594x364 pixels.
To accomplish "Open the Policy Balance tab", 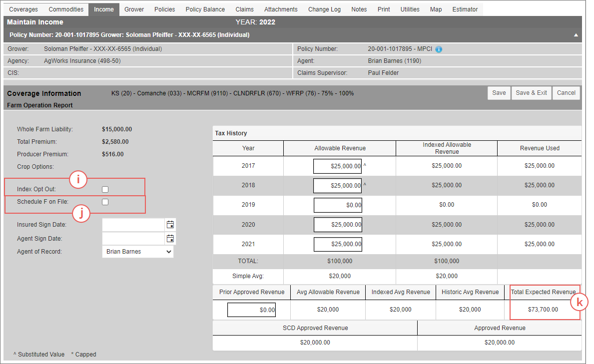I will pos(205,9).
